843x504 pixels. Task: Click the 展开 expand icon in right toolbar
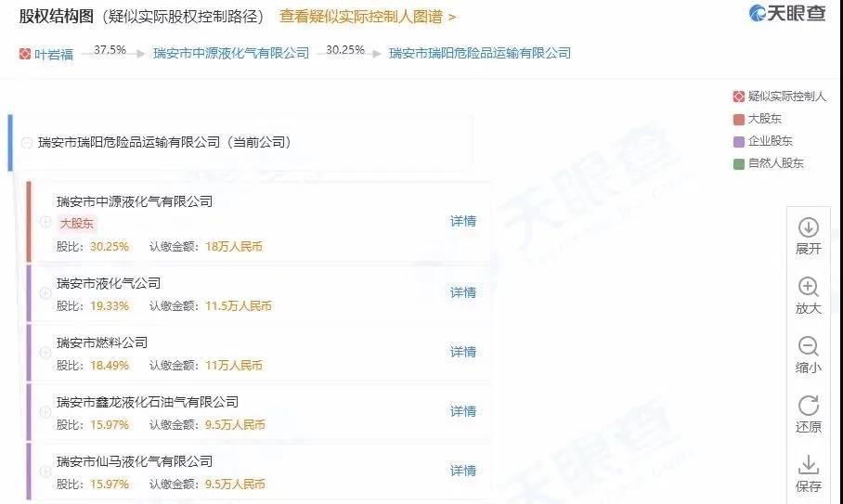808,227
